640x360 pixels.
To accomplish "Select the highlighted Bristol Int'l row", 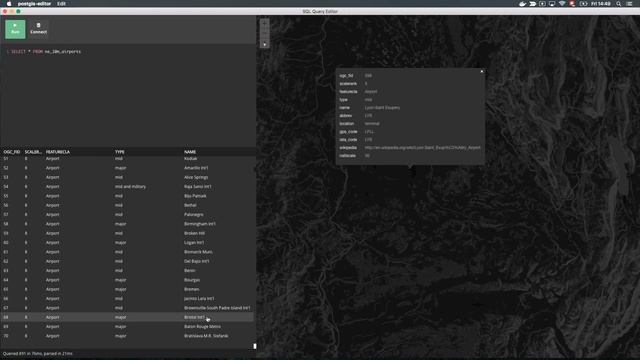I will point(127,317).
